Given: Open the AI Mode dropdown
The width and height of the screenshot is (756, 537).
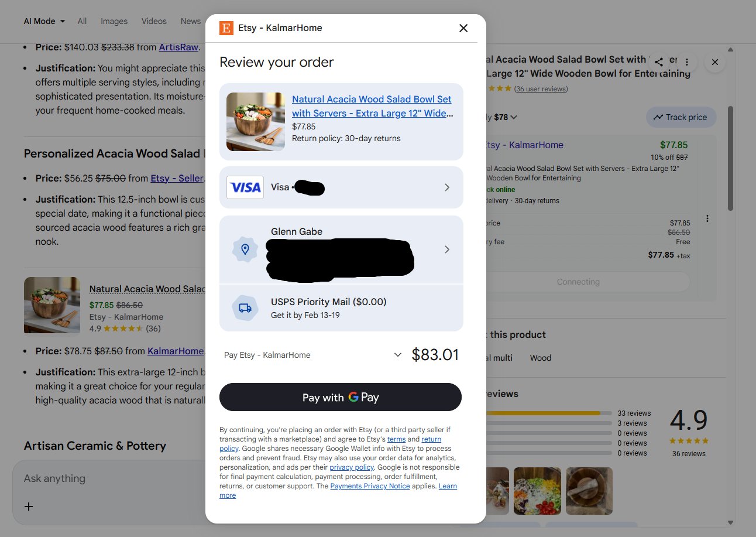Looking at the screenshot, I should point(44,21).
